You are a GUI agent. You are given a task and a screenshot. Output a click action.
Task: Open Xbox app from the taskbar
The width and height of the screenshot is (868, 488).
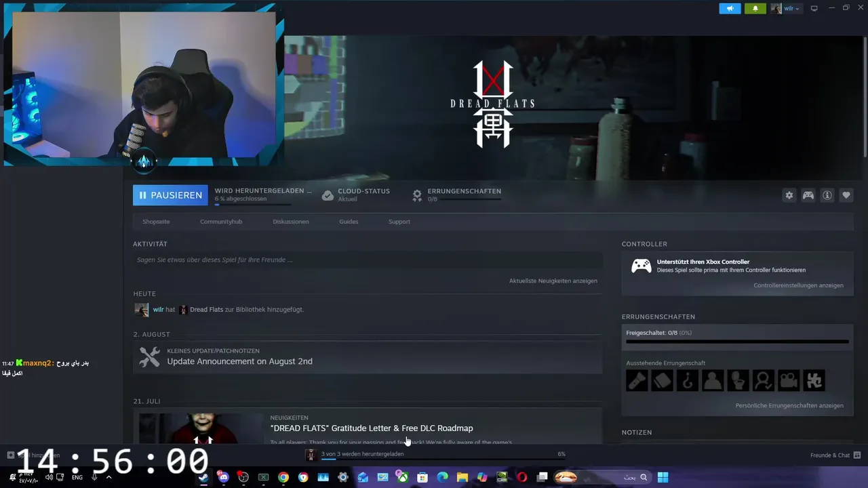pyautogui.click(x=403, y=477)
